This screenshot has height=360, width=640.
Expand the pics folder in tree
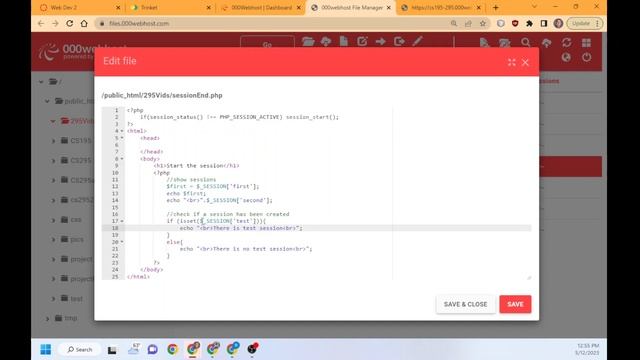(53, 240)
